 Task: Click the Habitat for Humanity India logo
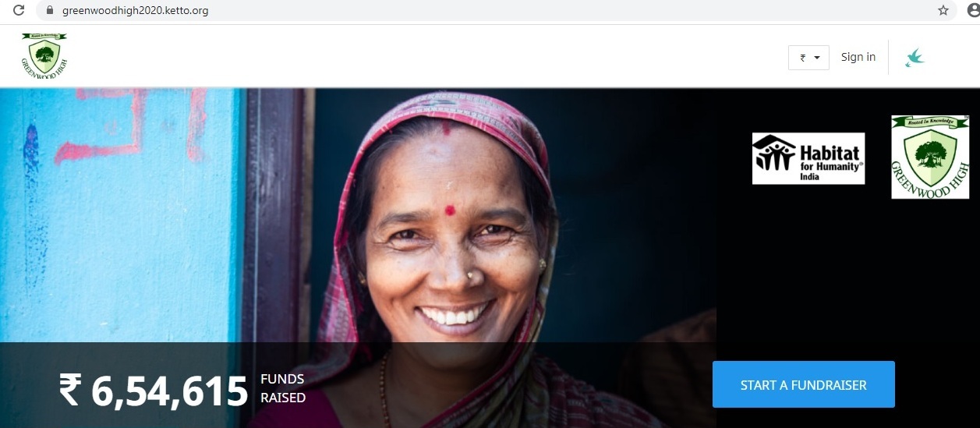click(808, 158)
